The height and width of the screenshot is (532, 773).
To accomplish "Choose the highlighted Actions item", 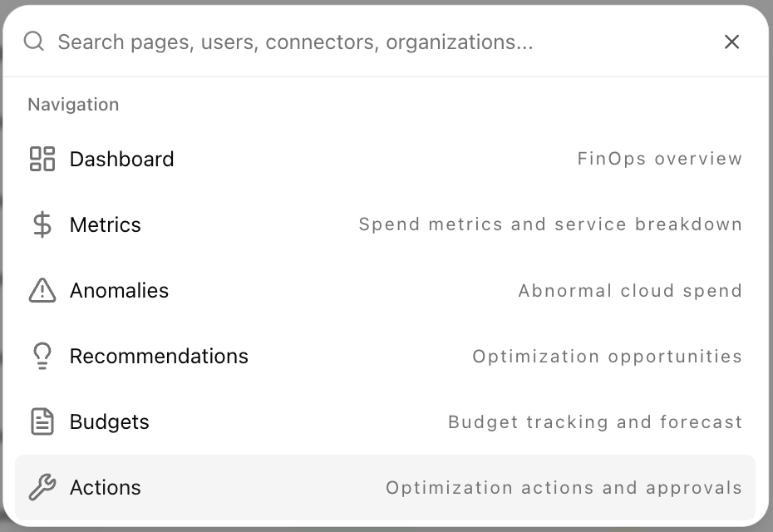I will [106, 487].
